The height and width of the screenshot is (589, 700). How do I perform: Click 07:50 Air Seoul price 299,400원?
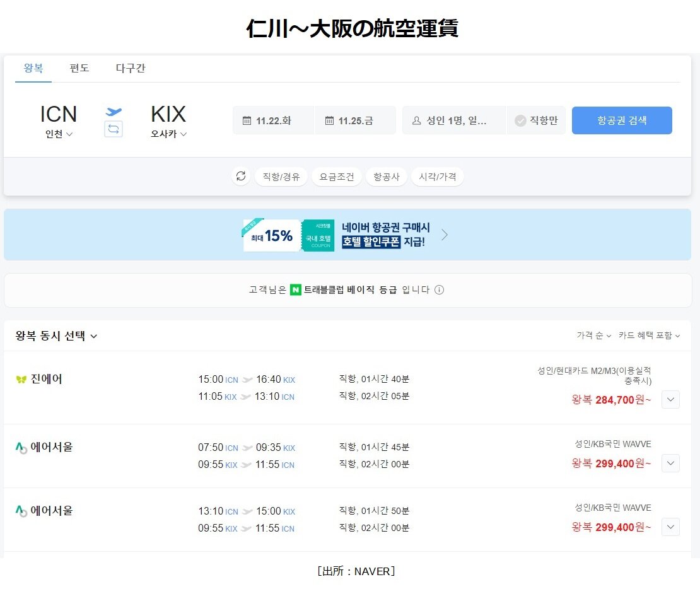click(611, 464)
